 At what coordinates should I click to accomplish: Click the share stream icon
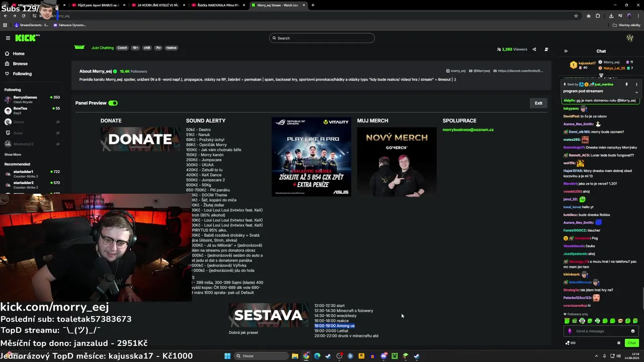pyautogui.click(x=534, y=49)
